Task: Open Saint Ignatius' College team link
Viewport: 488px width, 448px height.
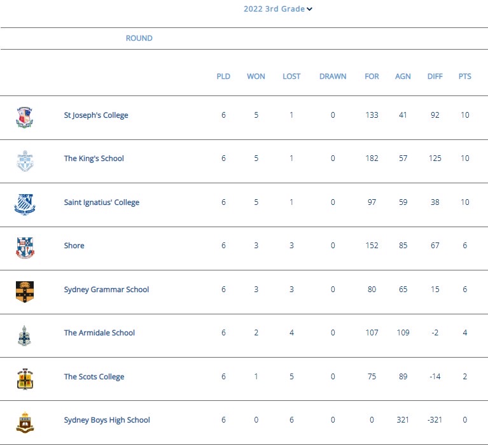Action: coord(101,202)
